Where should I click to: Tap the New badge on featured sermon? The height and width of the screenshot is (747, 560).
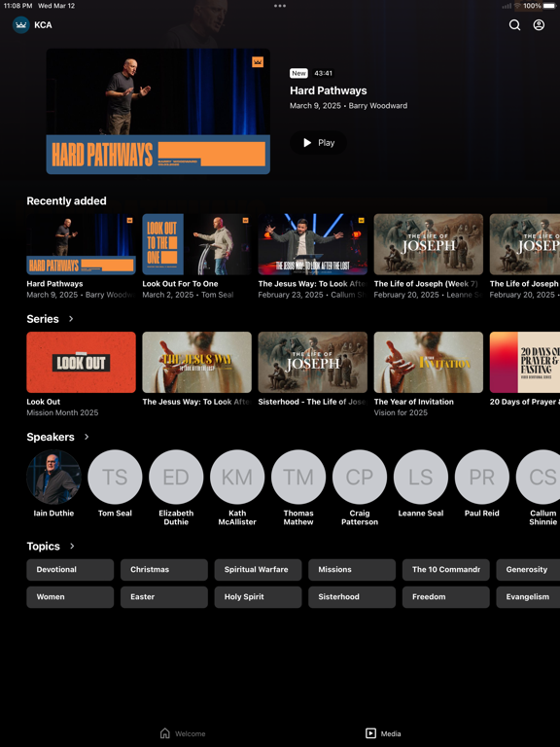pos(298,73)
